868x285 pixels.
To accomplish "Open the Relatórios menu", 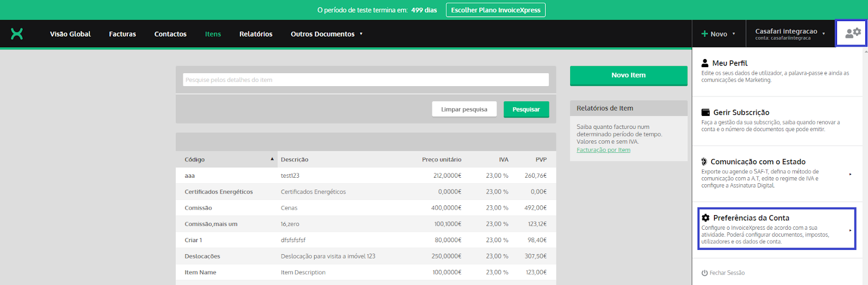I will tap(256, 34).
